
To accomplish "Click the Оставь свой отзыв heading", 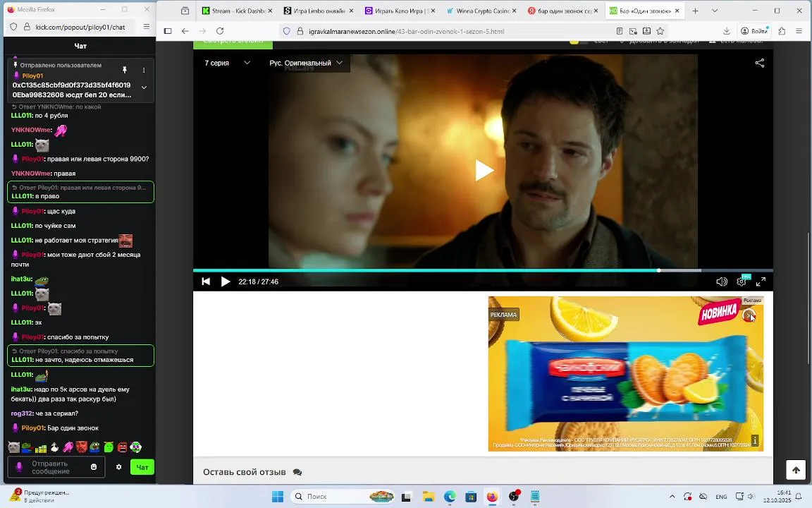I will [245, 472].
